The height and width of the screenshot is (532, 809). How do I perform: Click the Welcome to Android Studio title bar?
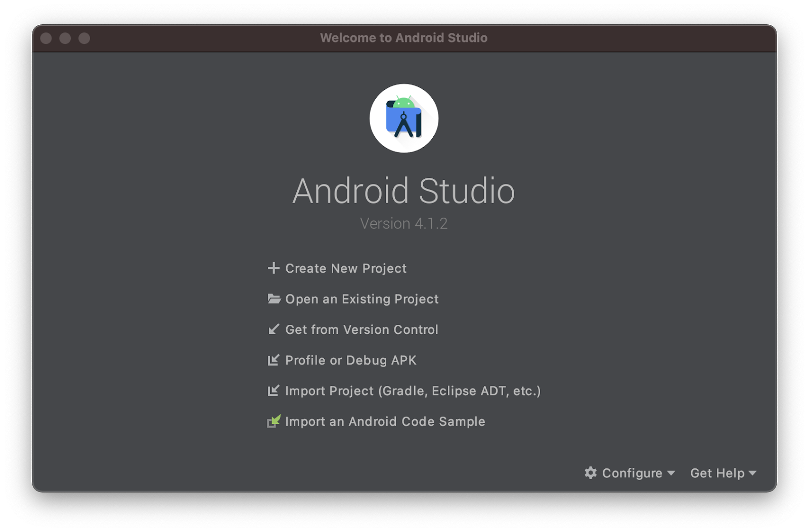click(x=403, y=38)
